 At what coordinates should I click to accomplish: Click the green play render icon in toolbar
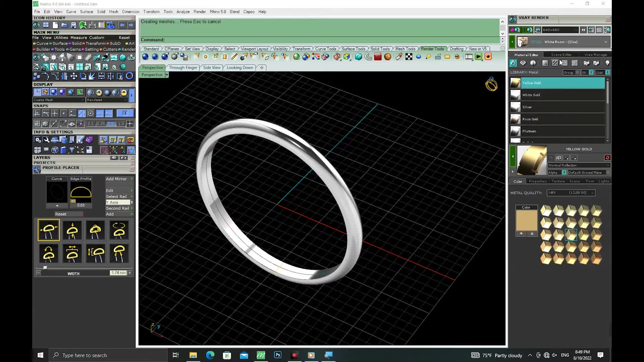point(478,57)
